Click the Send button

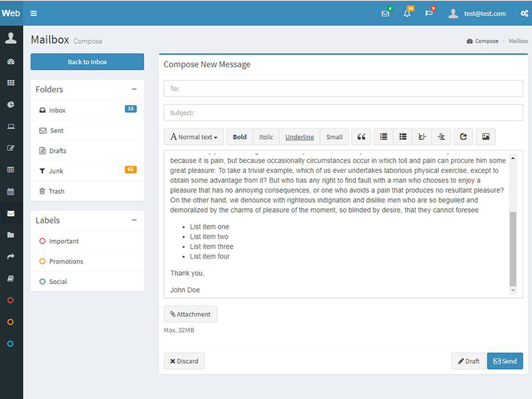pos(505,361)
